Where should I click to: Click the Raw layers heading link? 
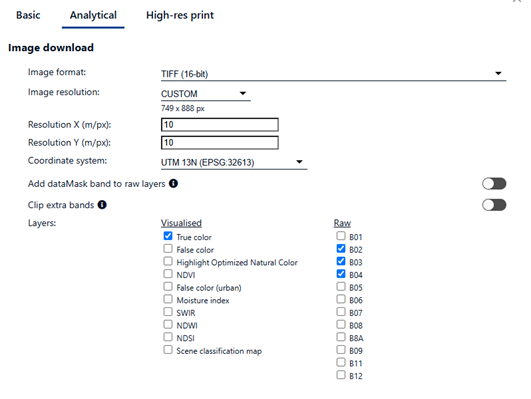point(342,223)
